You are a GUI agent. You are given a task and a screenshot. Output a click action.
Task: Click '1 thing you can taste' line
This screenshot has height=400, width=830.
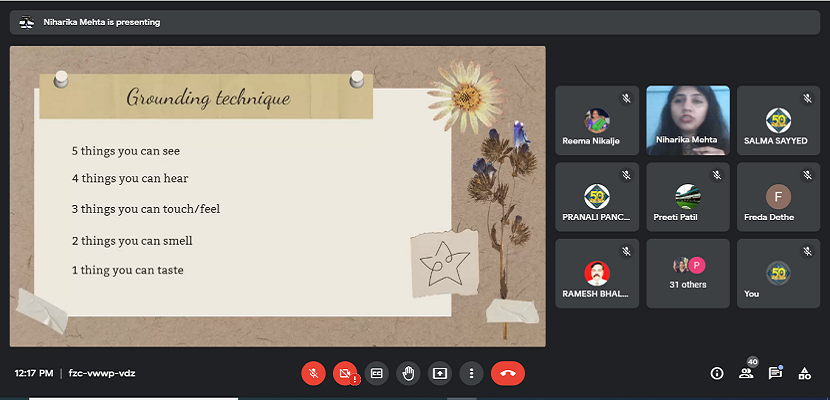point(128,270)
